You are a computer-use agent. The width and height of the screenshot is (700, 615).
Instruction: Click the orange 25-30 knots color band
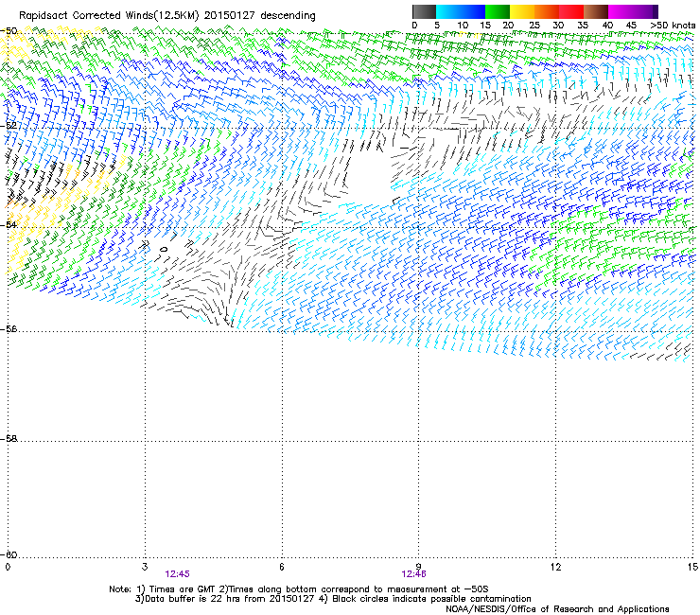(547, 11)
